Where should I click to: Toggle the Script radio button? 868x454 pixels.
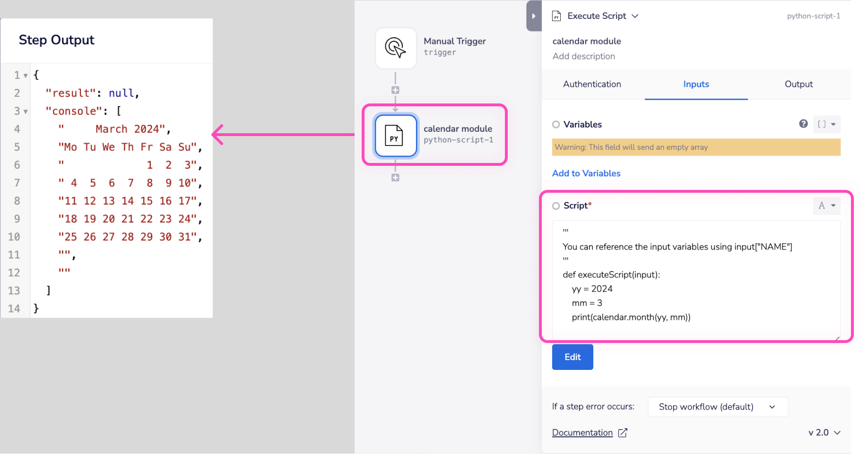point(556,206)
